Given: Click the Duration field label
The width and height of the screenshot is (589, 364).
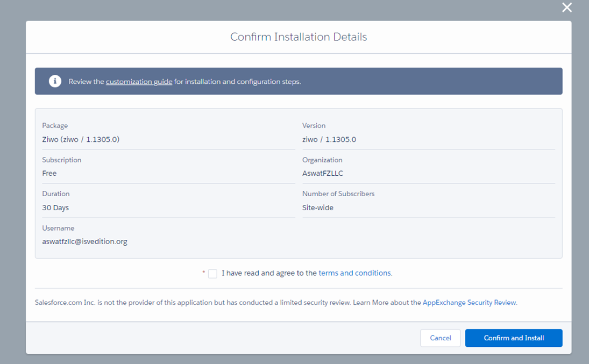Looking at the screenshot, I should click(55, 194).
